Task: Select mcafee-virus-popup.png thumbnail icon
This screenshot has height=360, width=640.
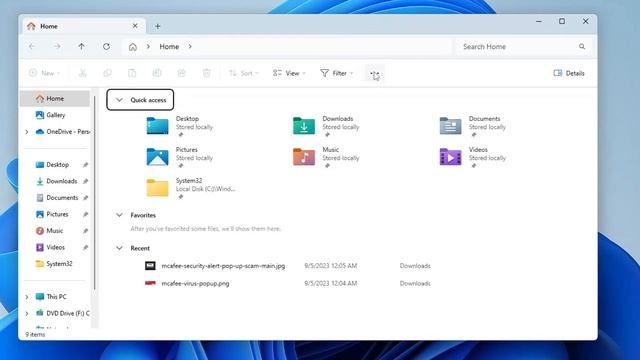Action: (150, 283)
